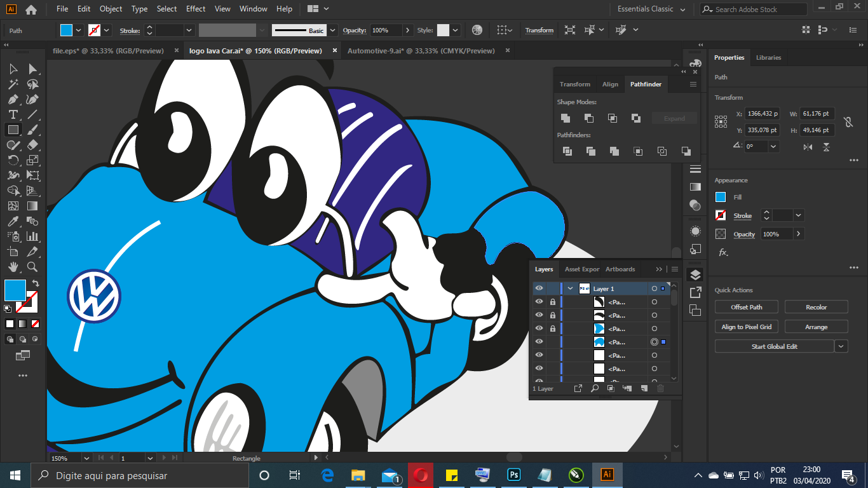
Task: Open the Effect menu
Action: pyautogui.click(x=196, y=9)
